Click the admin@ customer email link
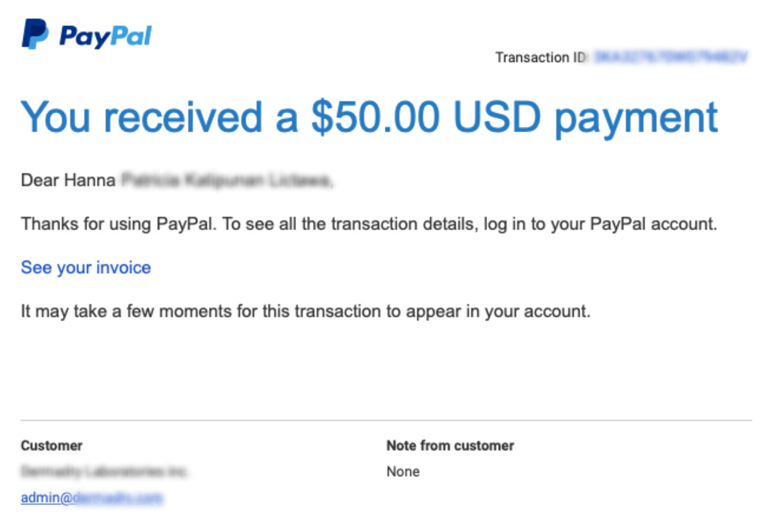775x532 pixels. point(91,497)
